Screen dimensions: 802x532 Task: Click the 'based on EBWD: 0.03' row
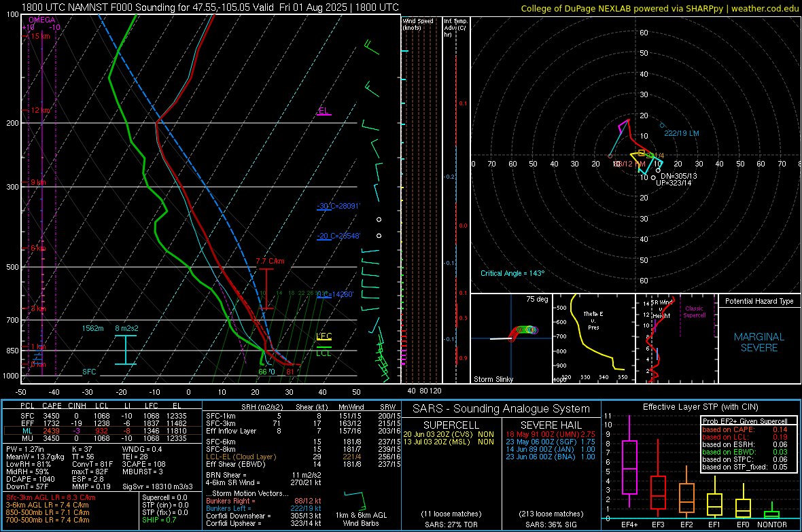click(x=745, y=453)
